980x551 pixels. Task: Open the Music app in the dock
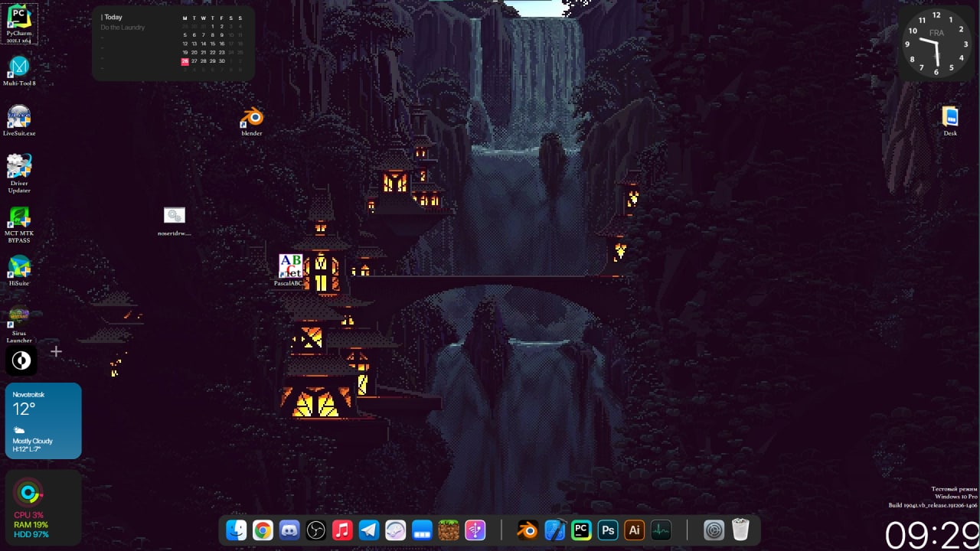click(x=342, y=530)
